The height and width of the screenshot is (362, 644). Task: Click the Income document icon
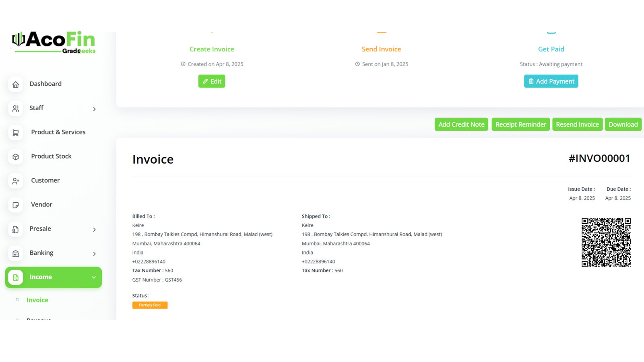16,278
